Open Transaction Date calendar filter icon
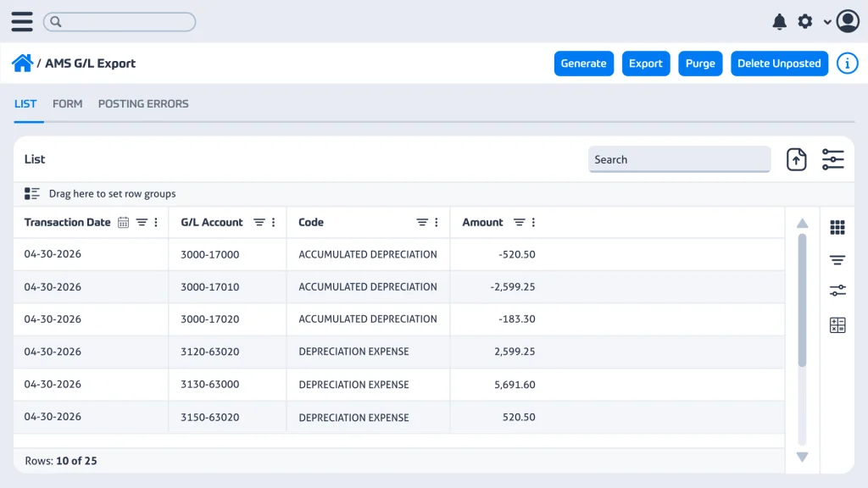 tap(124, 223)
